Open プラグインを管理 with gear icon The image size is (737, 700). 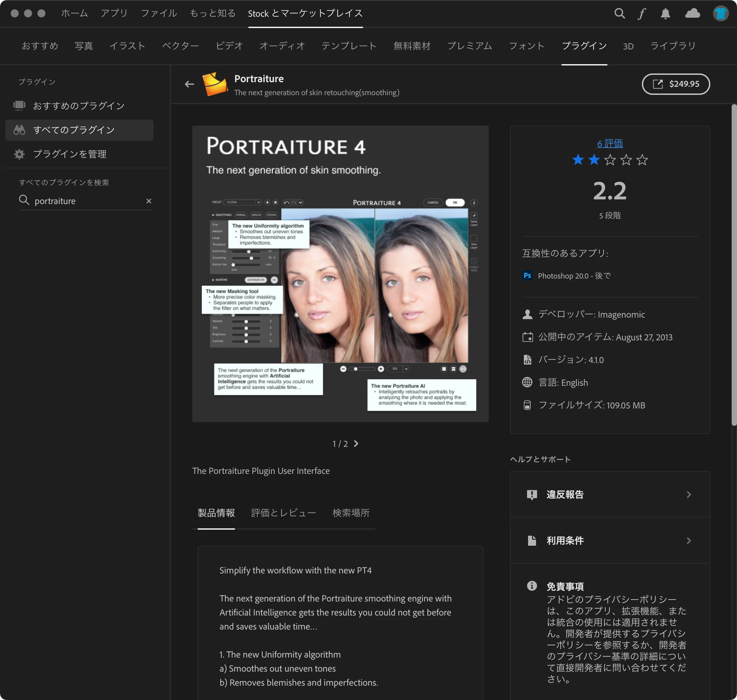[69, 154]
